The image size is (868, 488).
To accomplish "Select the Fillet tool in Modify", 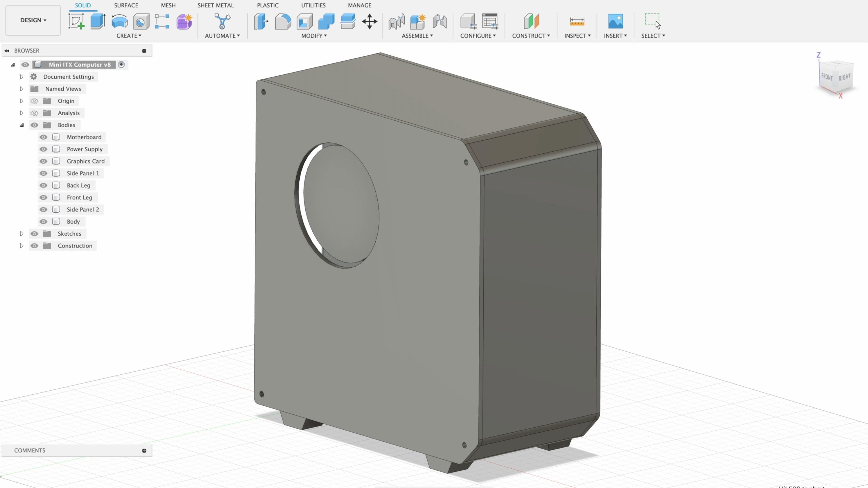I will [283, 21].
